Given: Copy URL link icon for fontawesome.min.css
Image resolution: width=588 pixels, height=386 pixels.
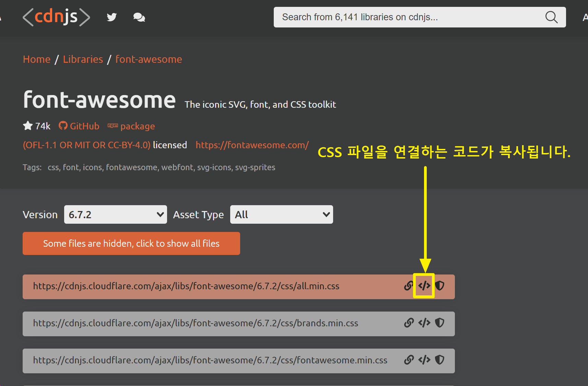Looking at the screenshot, I should tap(409, 360).
